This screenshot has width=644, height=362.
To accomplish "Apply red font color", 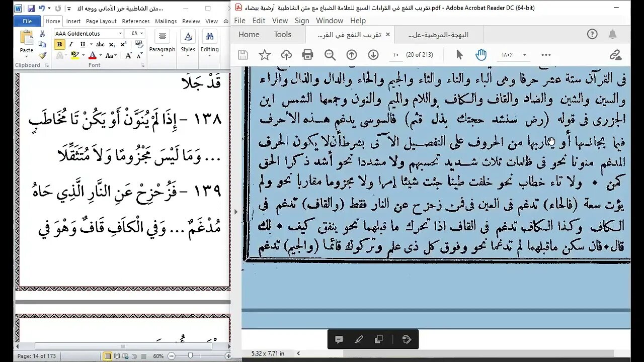I will pyautogui.click(x=92, y=55).
